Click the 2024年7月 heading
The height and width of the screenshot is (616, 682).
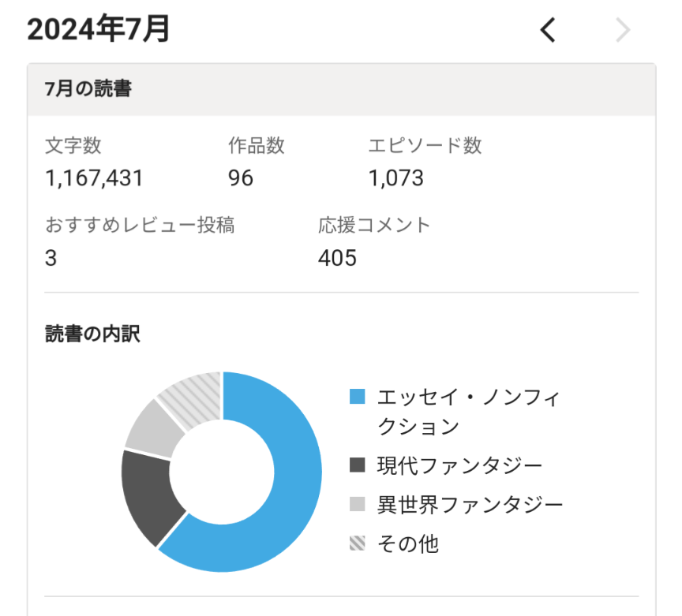click(99, 30)
